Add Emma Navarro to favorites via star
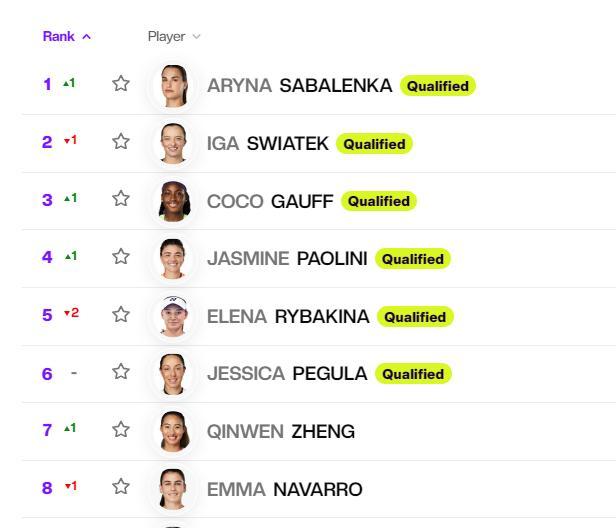616x528 pixels. (121, 487)
